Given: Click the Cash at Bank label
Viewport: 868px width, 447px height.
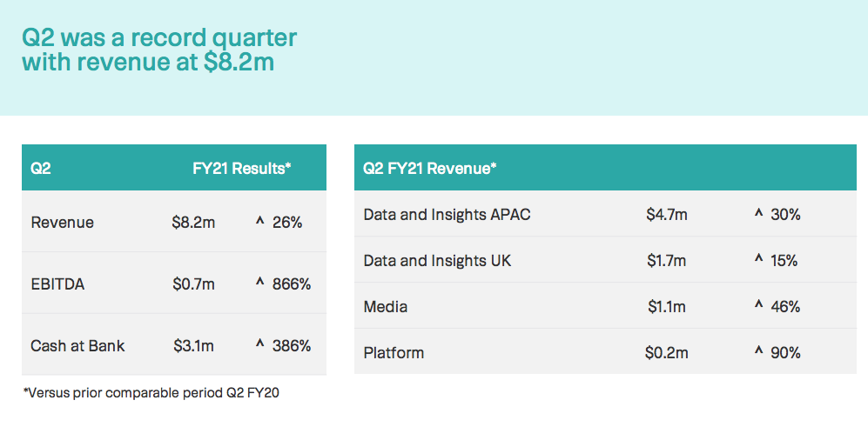Looking at the screenshot, I should tap(77, 346).
